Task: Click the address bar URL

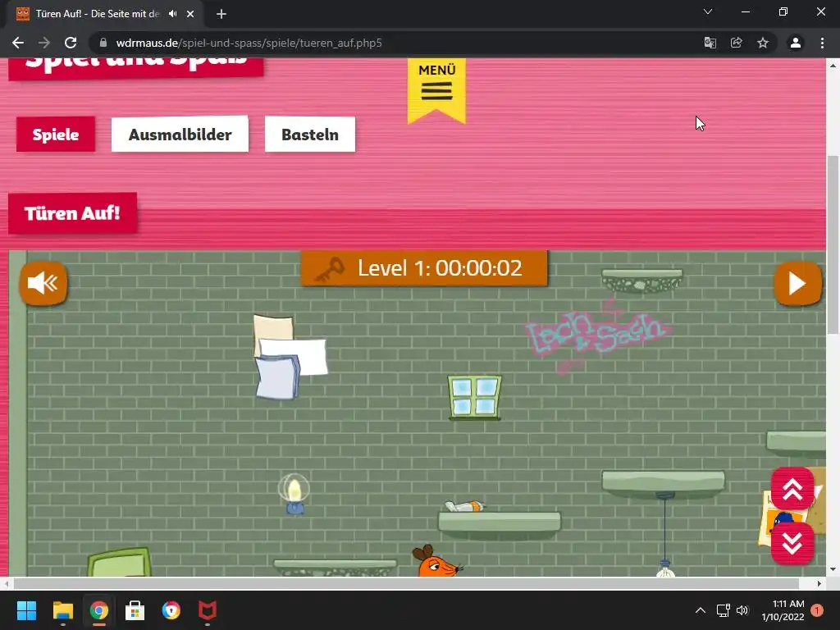Action: [249, 43]
